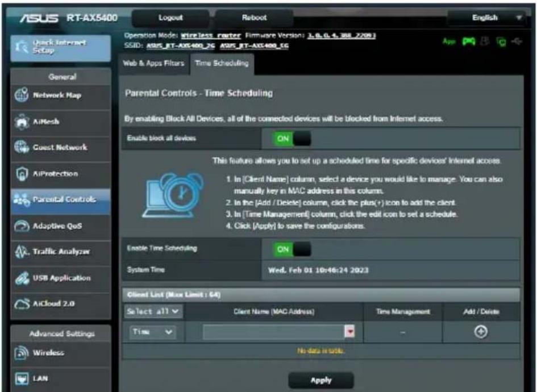The height and width of the screenshot is (392, 537).
Task: Select Adaptive QoS menu item
Action: tap(61, 226)
